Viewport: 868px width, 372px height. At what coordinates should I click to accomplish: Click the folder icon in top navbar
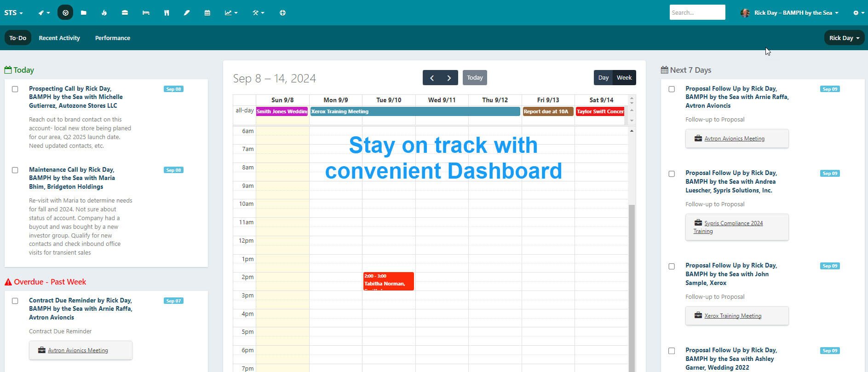(x=83, y=13)
